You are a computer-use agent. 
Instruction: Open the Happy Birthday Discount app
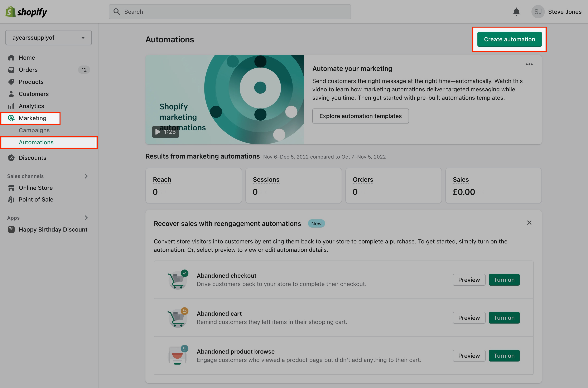pos(53,229)
